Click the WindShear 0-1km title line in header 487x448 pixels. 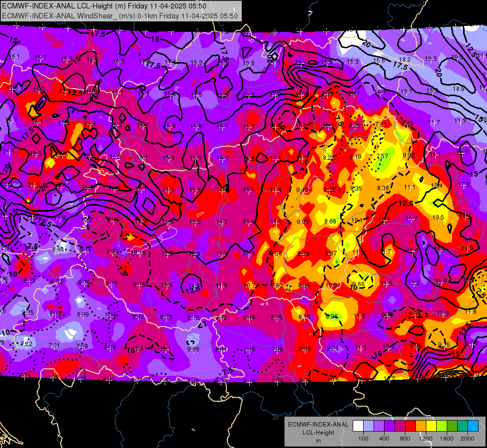119,16
